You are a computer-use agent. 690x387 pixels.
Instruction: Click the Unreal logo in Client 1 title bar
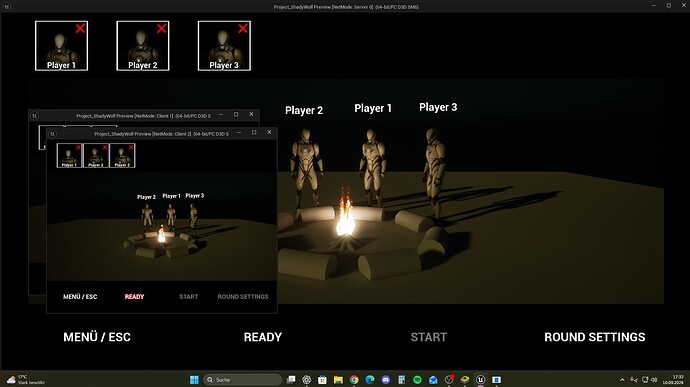(34, 116)
